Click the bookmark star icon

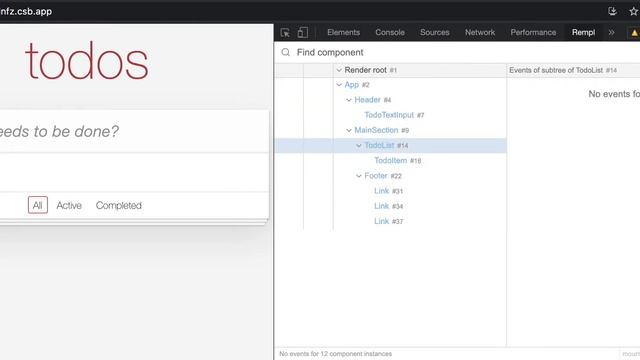tap(633, 11)
